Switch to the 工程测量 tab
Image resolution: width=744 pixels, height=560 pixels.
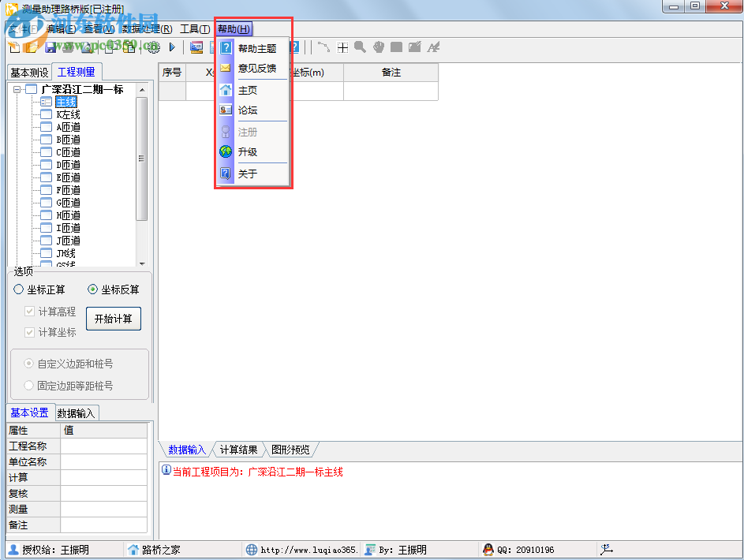coord(77,72)
